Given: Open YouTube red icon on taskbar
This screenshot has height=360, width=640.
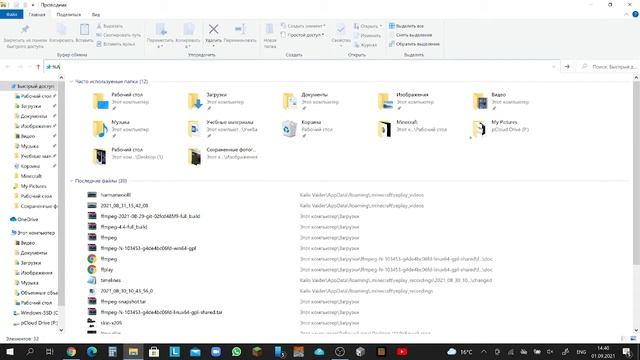Looking at the screenshot, I should point(402,351).
